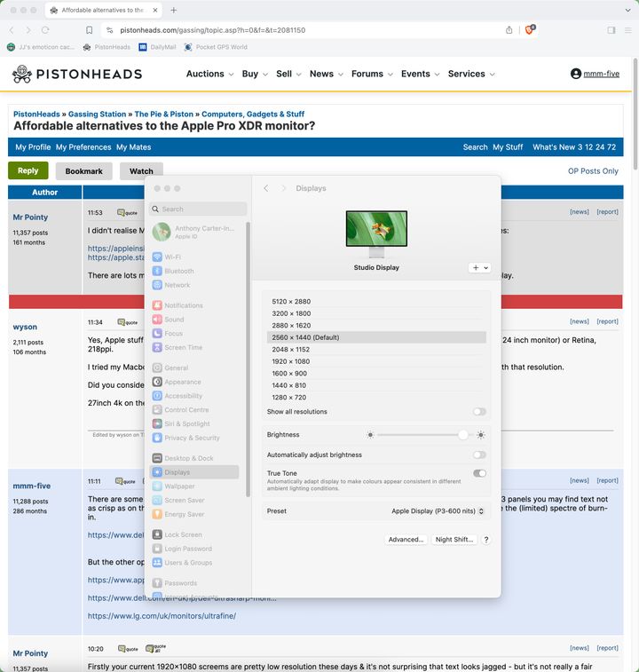Click the green Reply button
This screenshot has width=639, height=672.
[x=28, y=170]
